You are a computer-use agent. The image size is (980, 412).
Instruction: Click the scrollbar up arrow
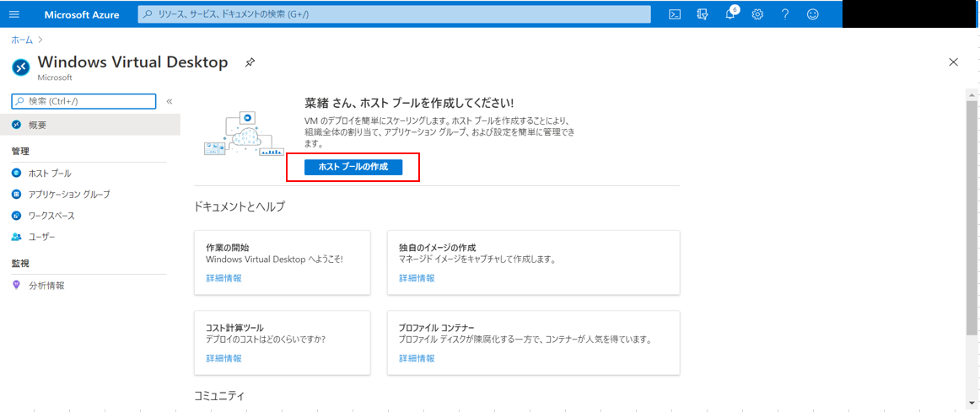(x=972, y=94)
